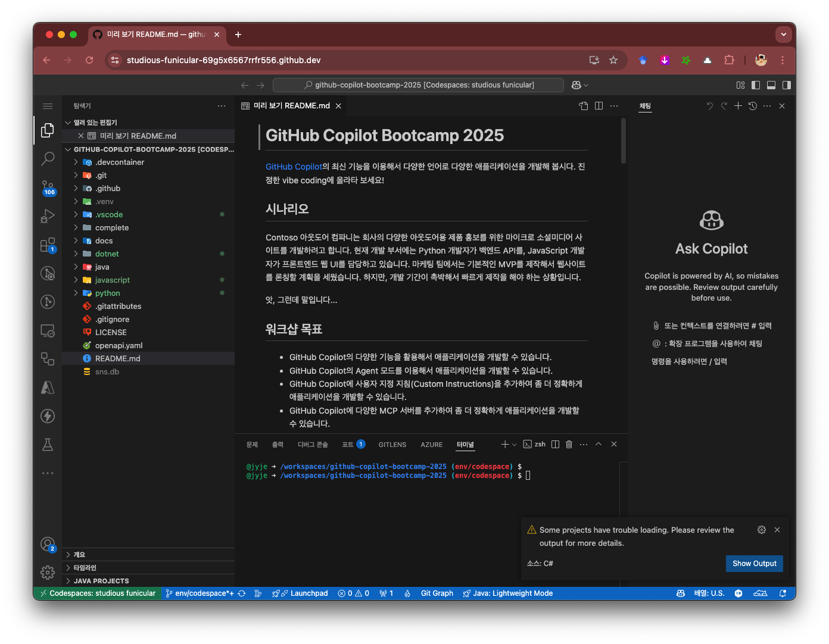This screenshot has height=644, width=829.
Task: Expand the 타임라인 section
Action: pyautogui.click(x=148, y=568)
